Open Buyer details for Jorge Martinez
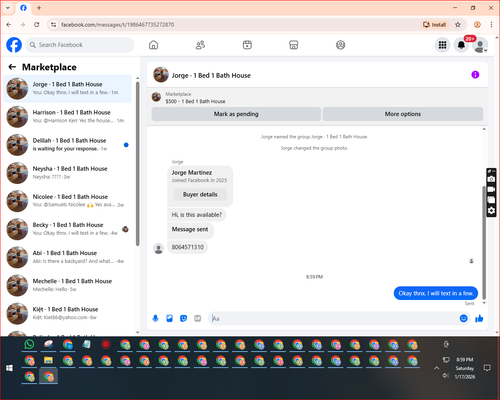Screen dimensions: 500x400 click(200, 194)
